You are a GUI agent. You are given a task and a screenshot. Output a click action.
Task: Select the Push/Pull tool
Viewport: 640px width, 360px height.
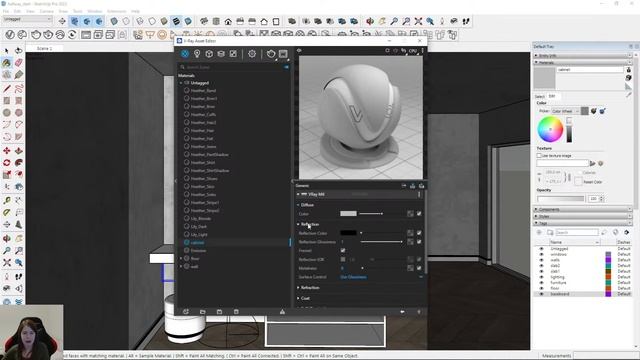click(x=19, y=151)
